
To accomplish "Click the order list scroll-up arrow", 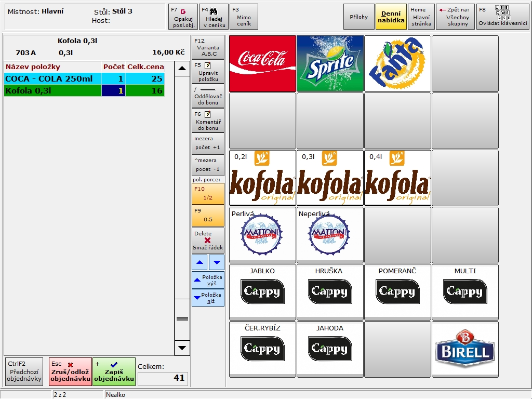I will (182, 69).
